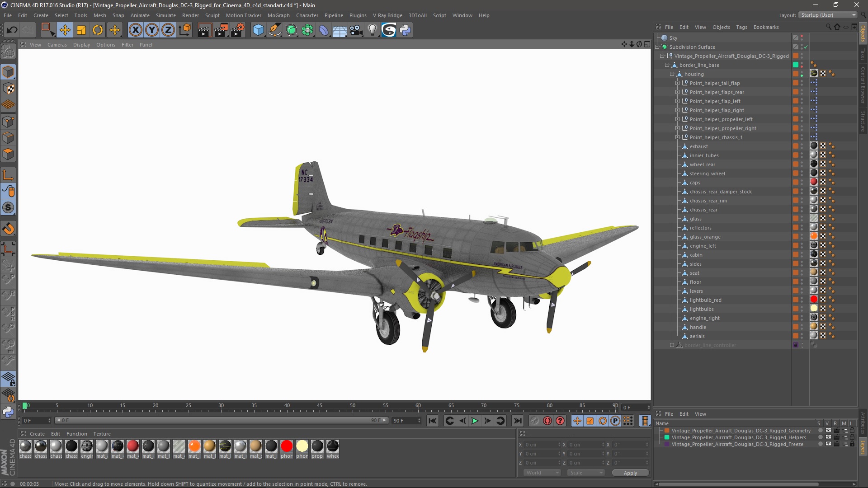The width and height of the screenshot is (868, 488).
Task: Activate the Move tool in top toolbar
Action: tap(65, 30)
